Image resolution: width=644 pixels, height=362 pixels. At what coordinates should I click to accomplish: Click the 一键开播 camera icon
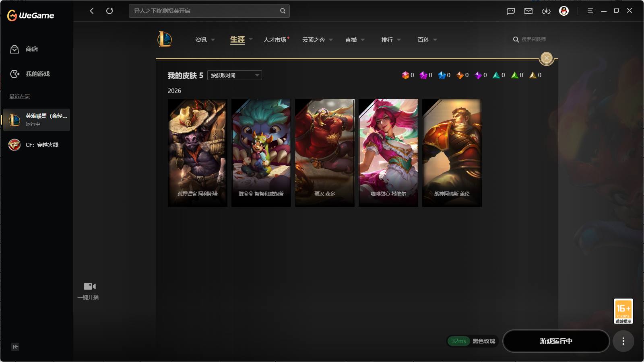pyautogui.click(x=89, y=286)
